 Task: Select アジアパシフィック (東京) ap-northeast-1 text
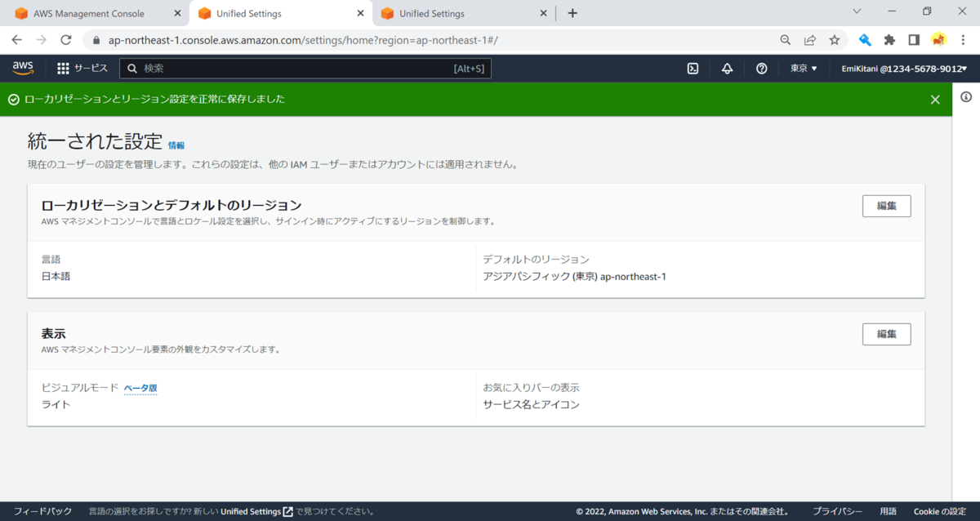click(574, 276)
